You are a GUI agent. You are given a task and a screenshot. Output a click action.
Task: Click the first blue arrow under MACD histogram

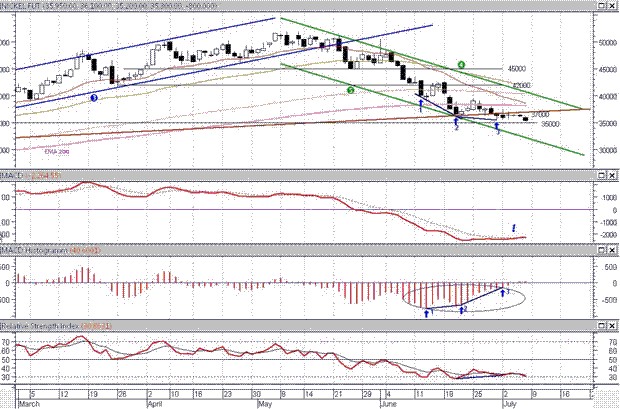click(x=426, y=312)
